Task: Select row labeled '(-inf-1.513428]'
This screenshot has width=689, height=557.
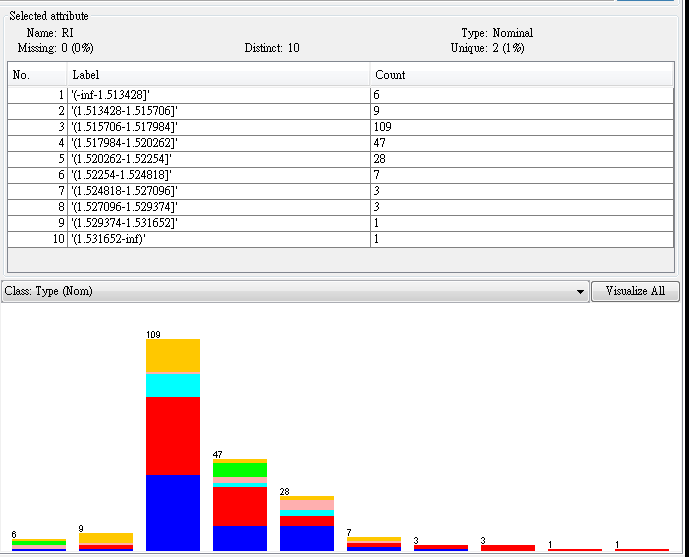Action: click(x=341, y=95)
